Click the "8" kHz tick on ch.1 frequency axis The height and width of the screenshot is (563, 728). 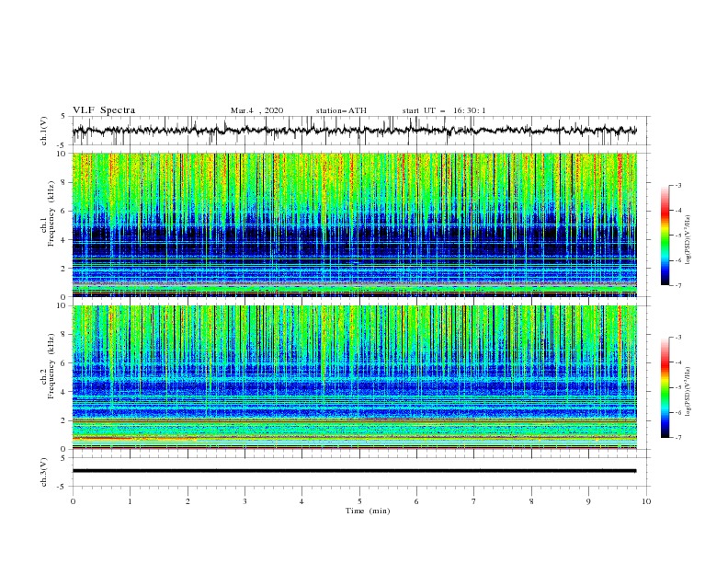63,182
